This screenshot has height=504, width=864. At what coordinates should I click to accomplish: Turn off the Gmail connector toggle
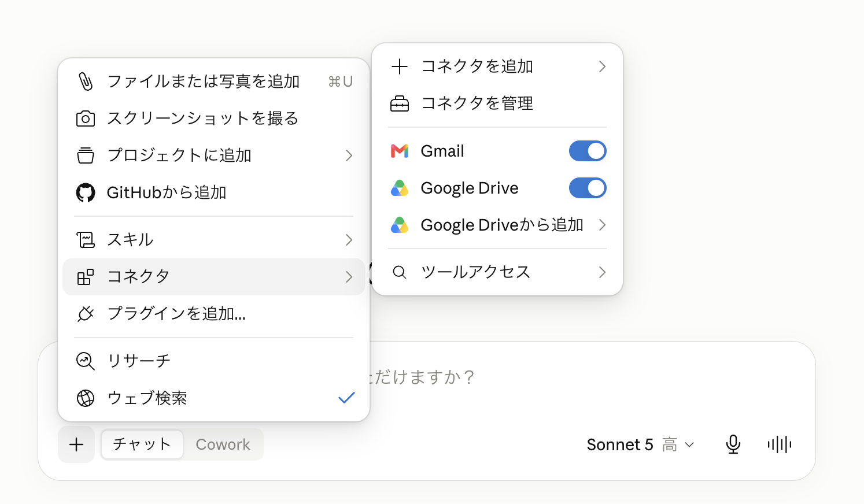coord(588,151)
